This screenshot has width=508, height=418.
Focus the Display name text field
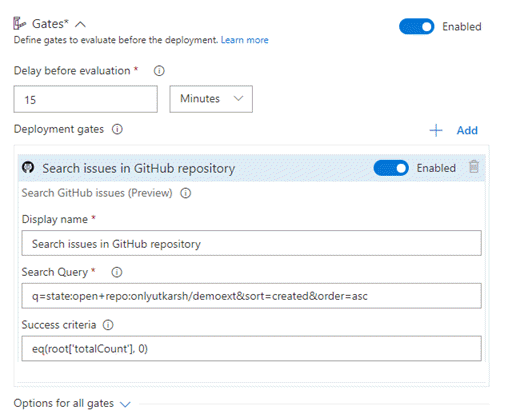tap(252, 243)
